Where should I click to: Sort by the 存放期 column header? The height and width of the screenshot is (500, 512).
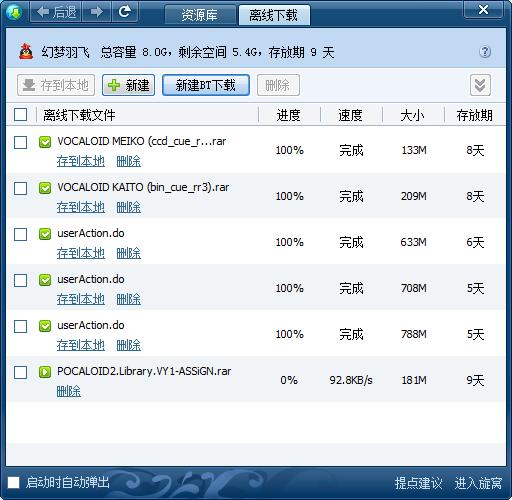pos(475,115)
